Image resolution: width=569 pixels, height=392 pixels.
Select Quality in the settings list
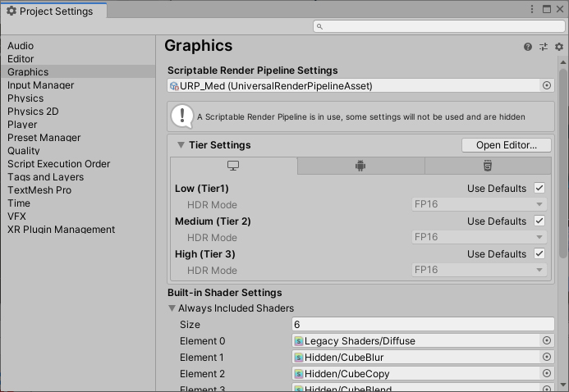(24, 151)
